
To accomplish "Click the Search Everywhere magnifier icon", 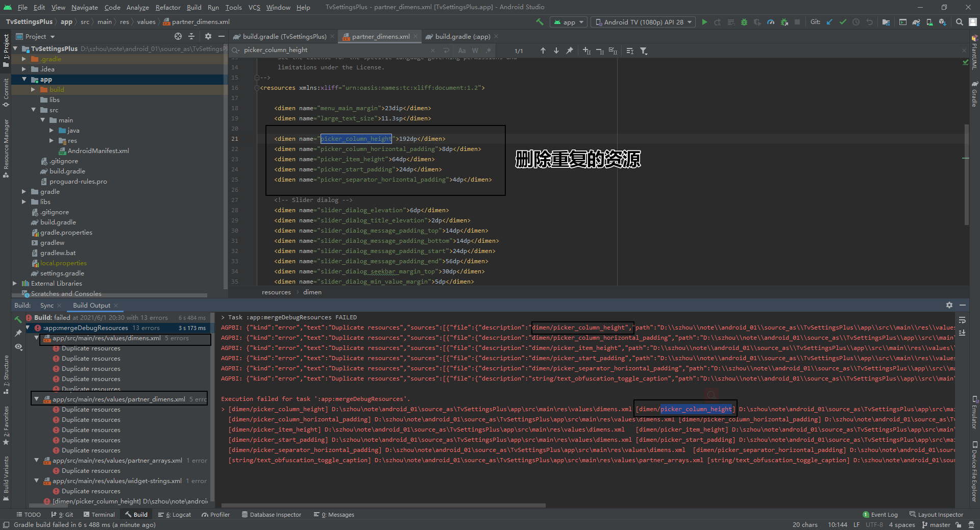I will pos(959,22).
